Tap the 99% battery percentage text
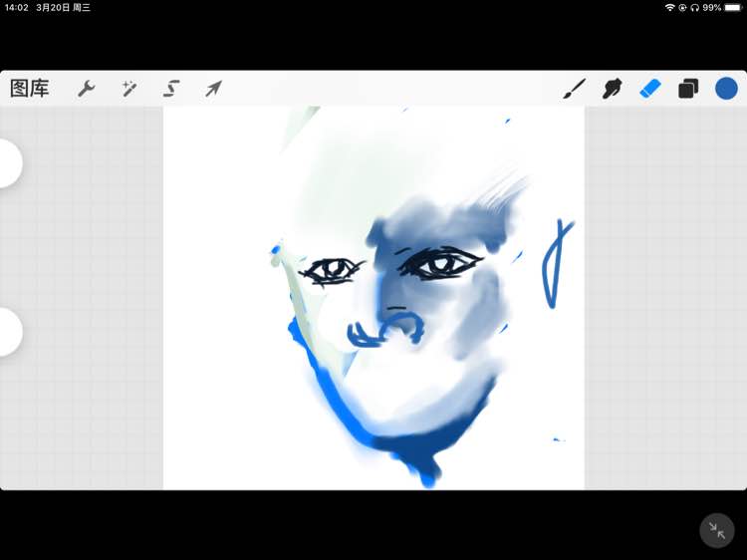 point(712,8)
